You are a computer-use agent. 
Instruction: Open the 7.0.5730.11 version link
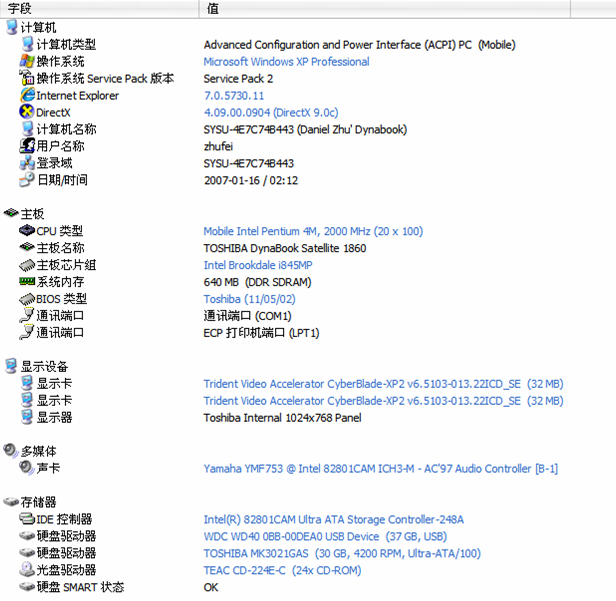pyautogui.click(x=234, y=95)
